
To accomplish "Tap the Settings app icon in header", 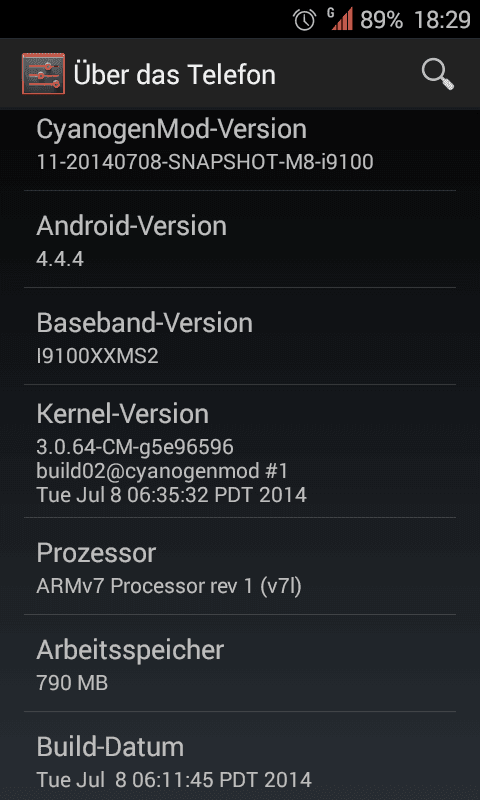I will coord(43,74).
